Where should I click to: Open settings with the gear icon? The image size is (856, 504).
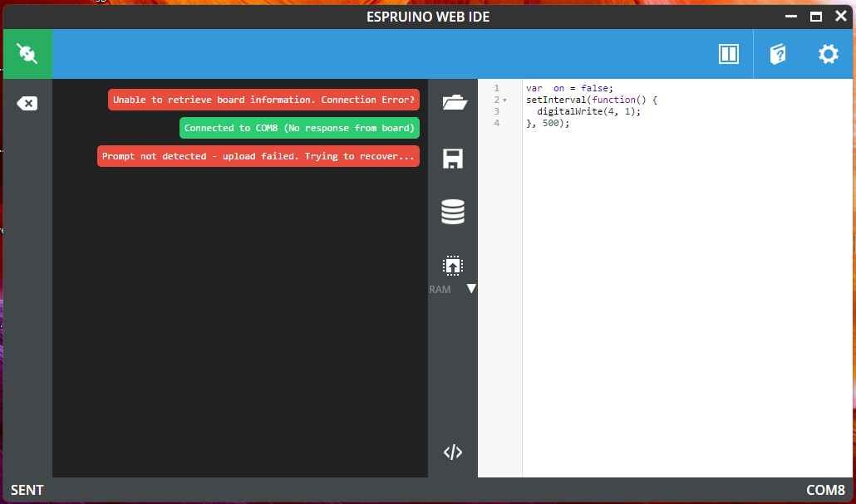tap(828, 54)
